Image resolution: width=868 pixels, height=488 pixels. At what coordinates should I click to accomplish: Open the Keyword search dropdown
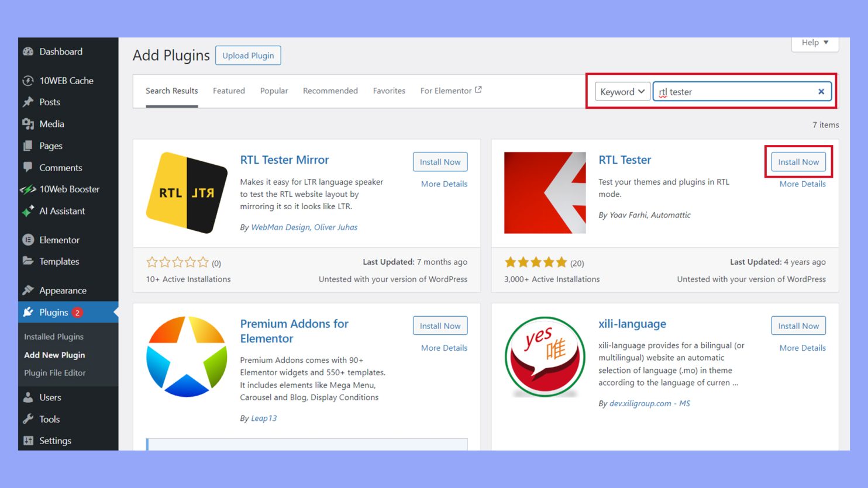pyautogui.click(x=622, y=91)
